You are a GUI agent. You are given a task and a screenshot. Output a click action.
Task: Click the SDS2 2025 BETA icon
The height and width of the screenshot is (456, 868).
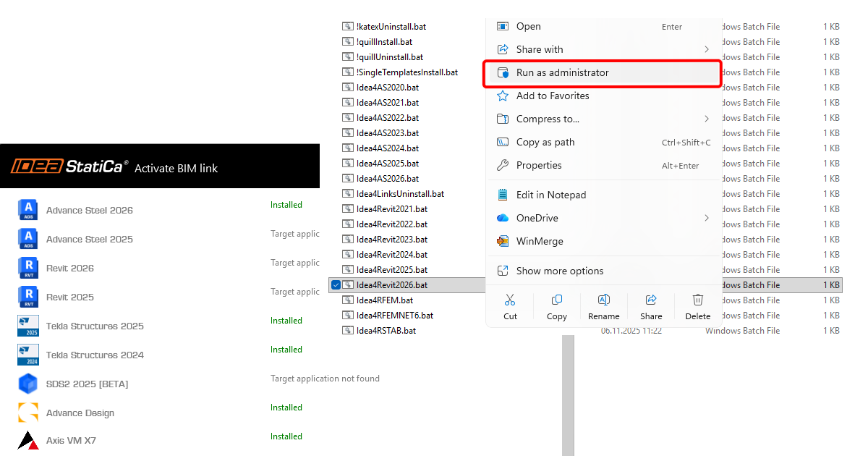point(28,384)
